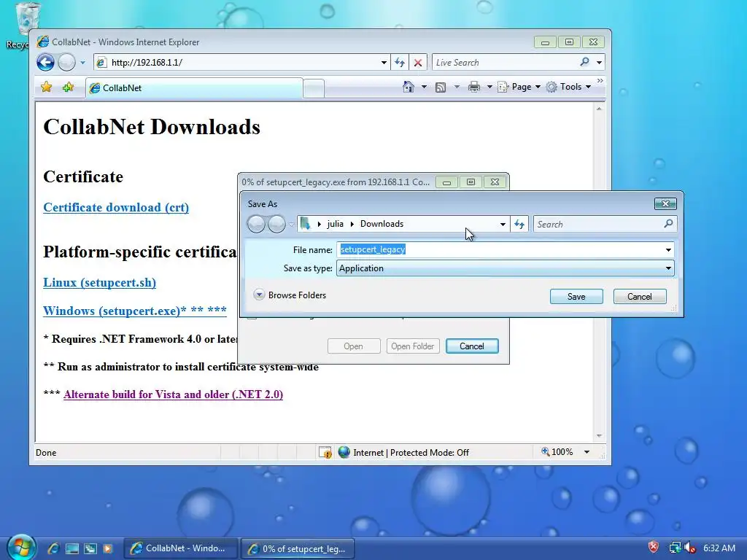Open the Page menu
Viewport: 747px width, 560px height.
click(x=519, y=87)
